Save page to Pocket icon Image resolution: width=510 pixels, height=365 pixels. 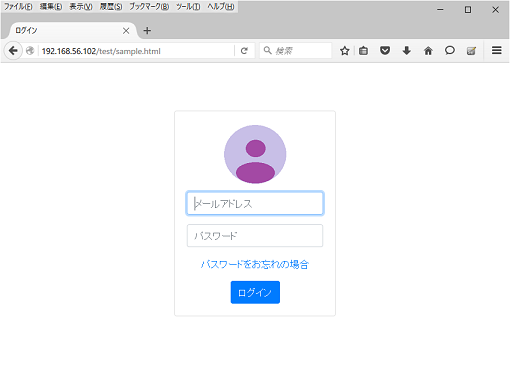tap(385, 51)
